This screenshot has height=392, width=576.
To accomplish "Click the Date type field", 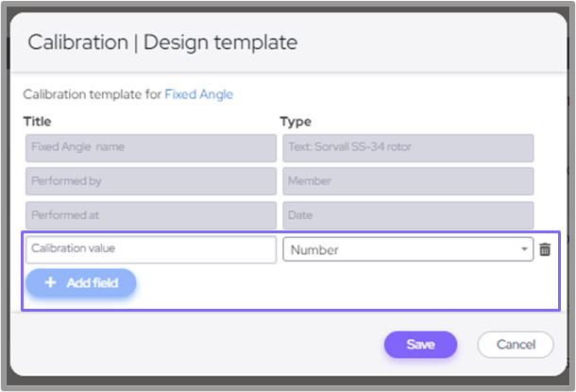I will click(x=408, y=215).
